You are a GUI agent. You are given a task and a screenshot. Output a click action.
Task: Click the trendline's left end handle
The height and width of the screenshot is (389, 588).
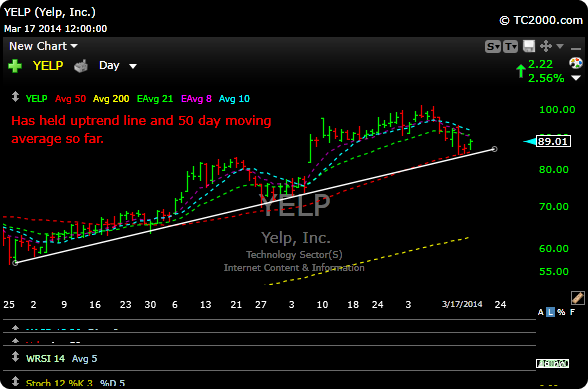coord(15,263)
